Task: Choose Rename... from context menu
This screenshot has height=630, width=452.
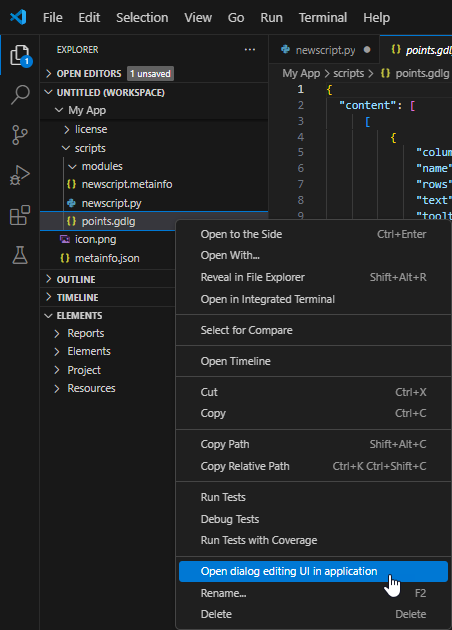Action: pyautogui.click(x=313, y=593)
